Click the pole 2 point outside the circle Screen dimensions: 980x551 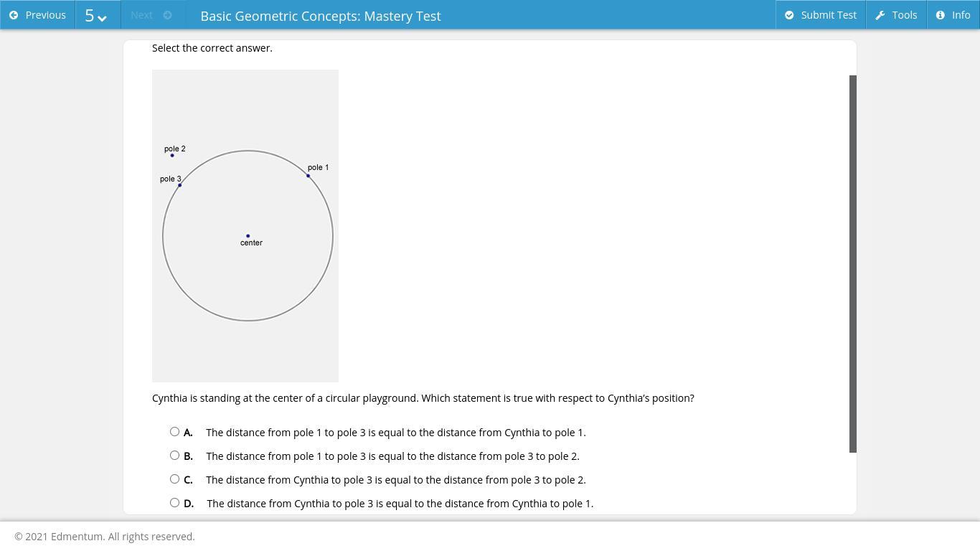(172, 156)
